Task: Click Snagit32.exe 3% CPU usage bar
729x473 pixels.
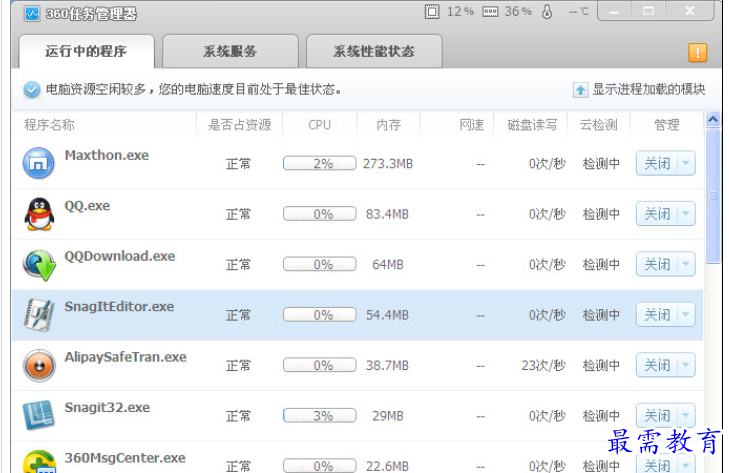Action: [x=320, y=416]
